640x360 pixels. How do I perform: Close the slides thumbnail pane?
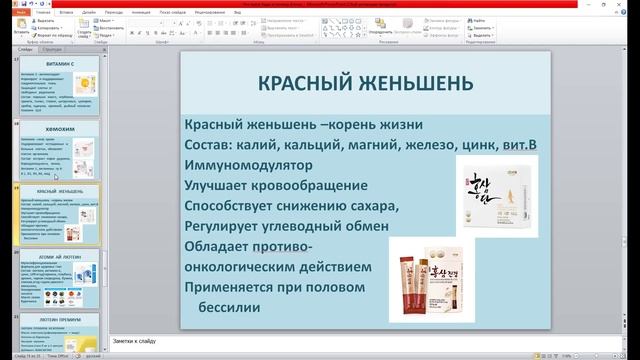(104, 49)
